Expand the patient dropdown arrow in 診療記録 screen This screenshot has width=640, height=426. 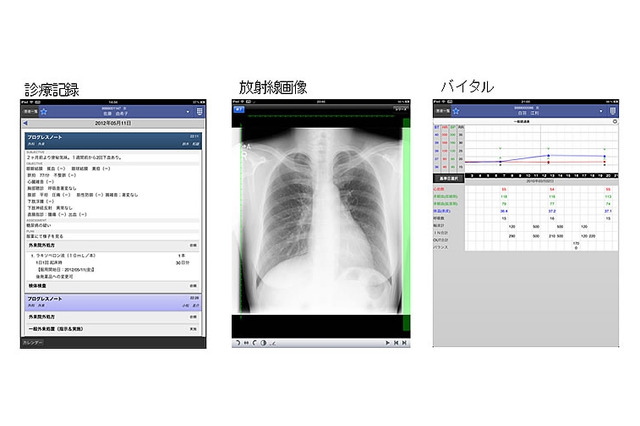point(188,112)
